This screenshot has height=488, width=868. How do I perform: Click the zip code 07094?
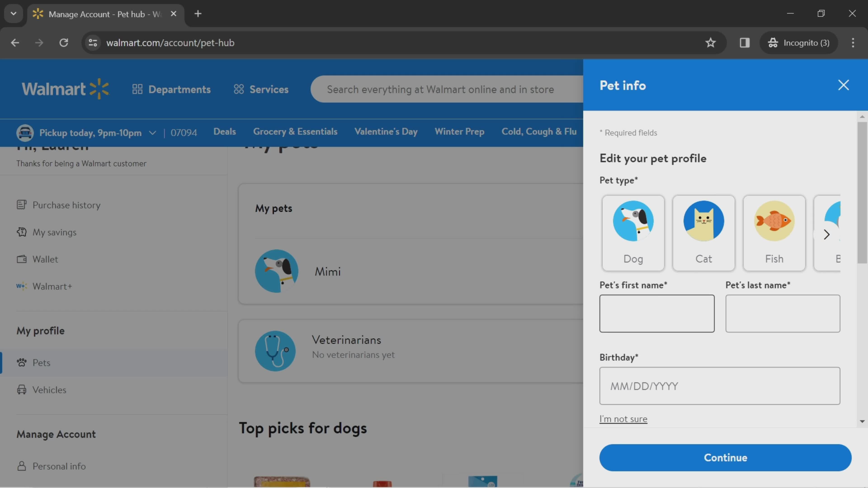184,133
